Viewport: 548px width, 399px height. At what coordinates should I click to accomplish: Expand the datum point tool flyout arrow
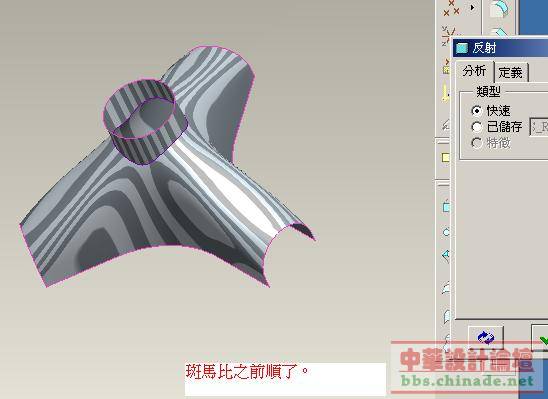(473, 7)
